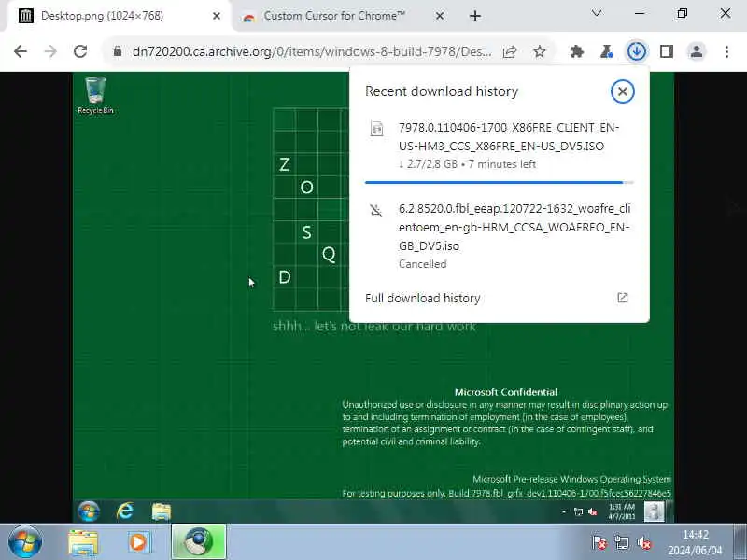Open Windows Explorer from the taskbar
The image size is (747, 560).
pos(83,542)
